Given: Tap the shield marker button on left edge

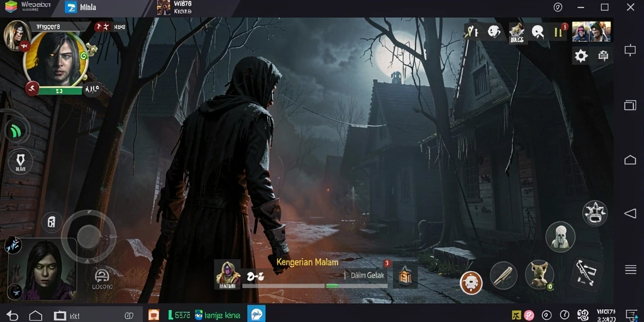Looking at the screenshot, I should pyautogui.click(x=21, y=162).
